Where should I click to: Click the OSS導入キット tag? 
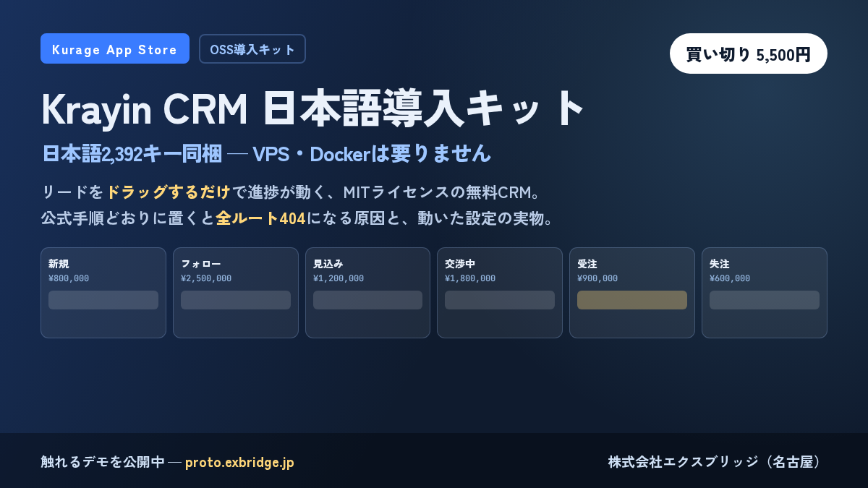tap(252, 49)
